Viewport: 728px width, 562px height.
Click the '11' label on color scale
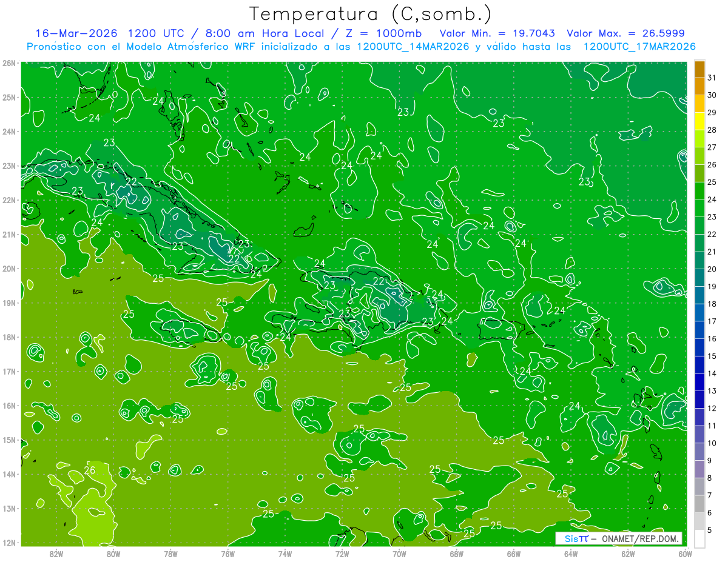[712, 426]
